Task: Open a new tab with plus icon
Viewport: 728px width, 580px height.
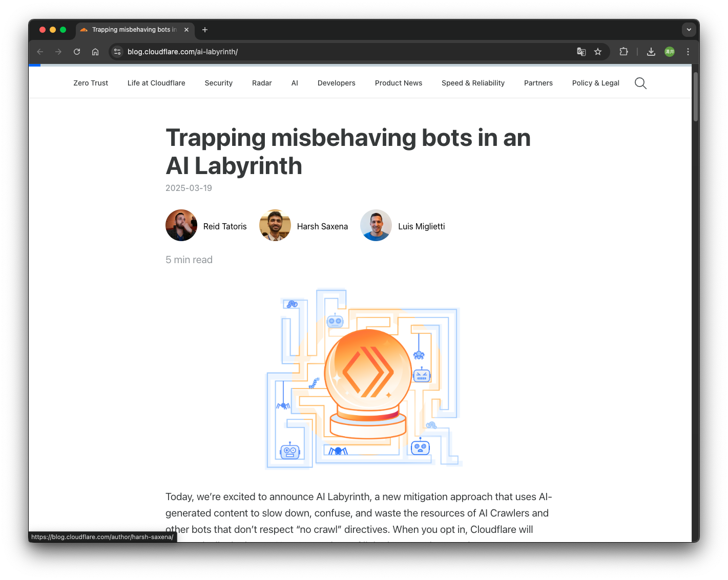Action: pyautogui.click(x=205, y=30)
